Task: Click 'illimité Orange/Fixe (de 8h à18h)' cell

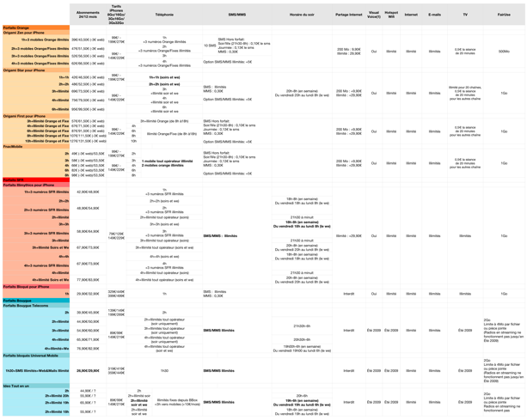Action: click(x=172, y=134)
